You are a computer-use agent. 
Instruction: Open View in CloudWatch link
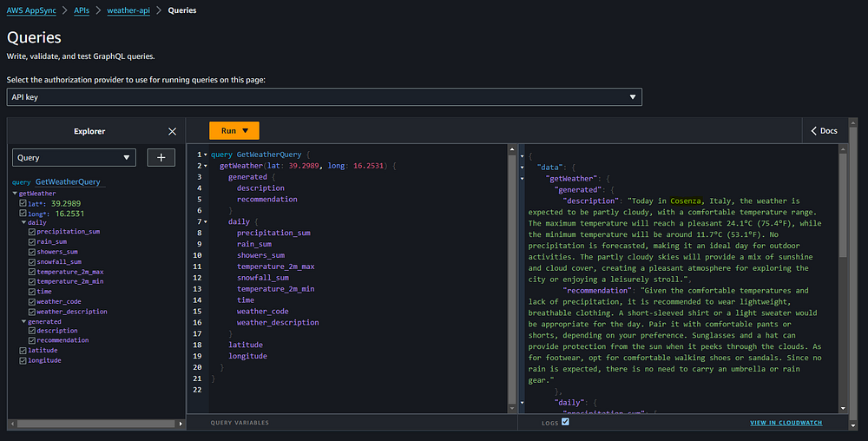(x=786, y=423)
